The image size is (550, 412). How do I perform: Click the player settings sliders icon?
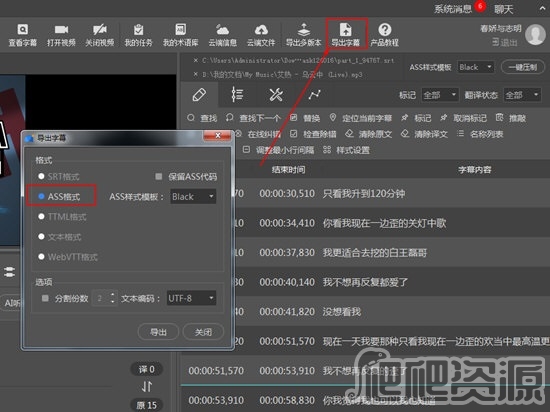point(9,272)
